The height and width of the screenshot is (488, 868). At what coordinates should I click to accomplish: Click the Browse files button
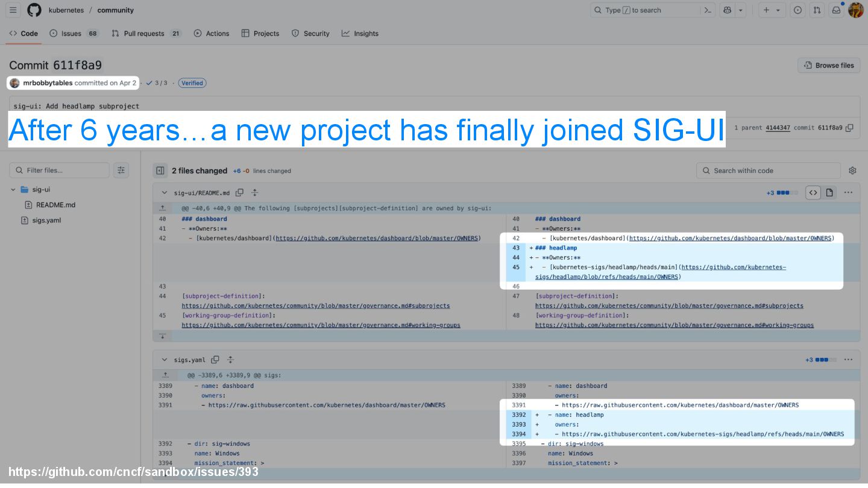click(829, 65)
